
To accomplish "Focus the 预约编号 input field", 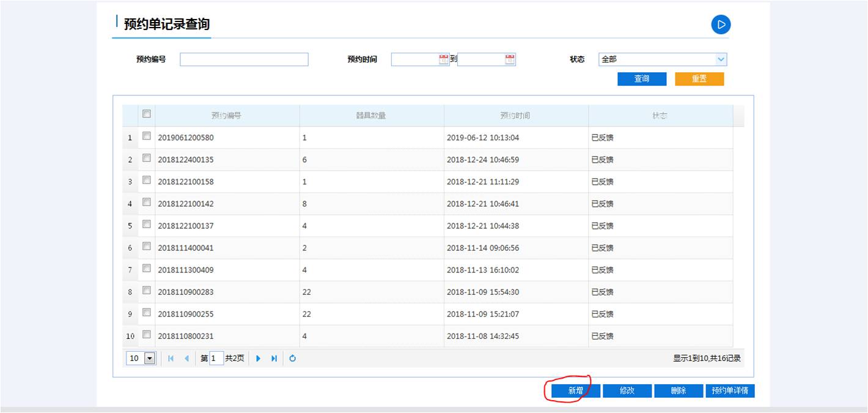I will coord(244,59).
